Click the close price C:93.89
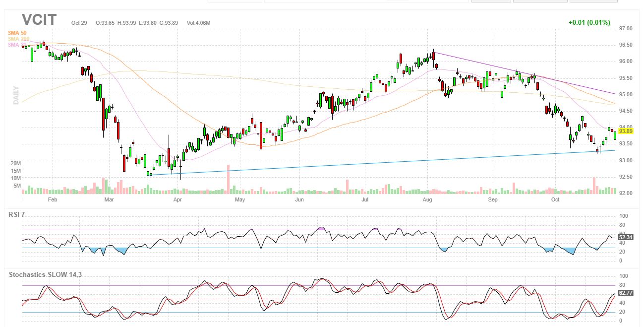Image resolution: width=644 pixels, height=327 pixels. [169, 23]
